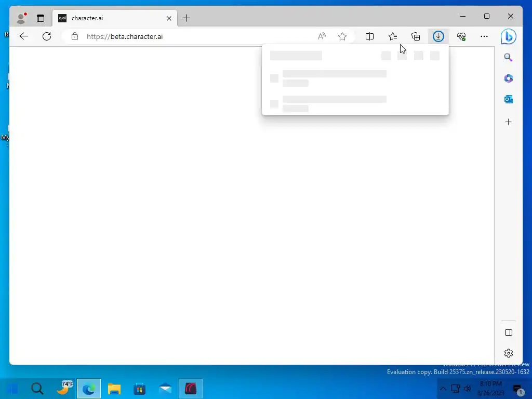
Task: Open the taskbar clock and date
Action: [x=490, y=389]
